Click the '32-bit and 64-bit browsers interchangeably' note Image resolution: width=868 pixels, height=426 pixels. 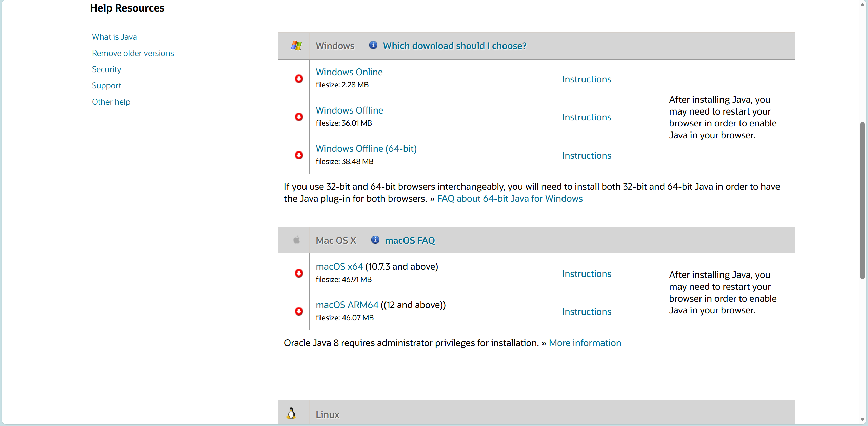pos(532,192)
